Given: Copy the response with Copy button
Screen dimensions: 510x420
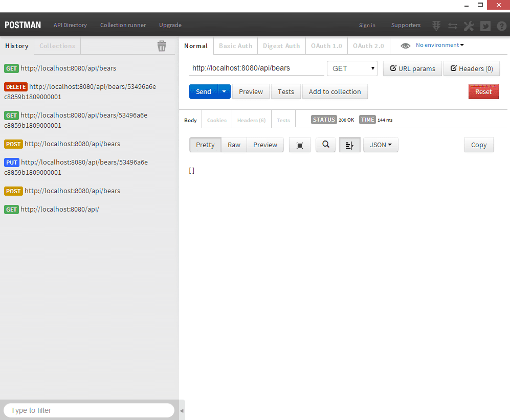Looking at the screenshot, I should point(478,145).
